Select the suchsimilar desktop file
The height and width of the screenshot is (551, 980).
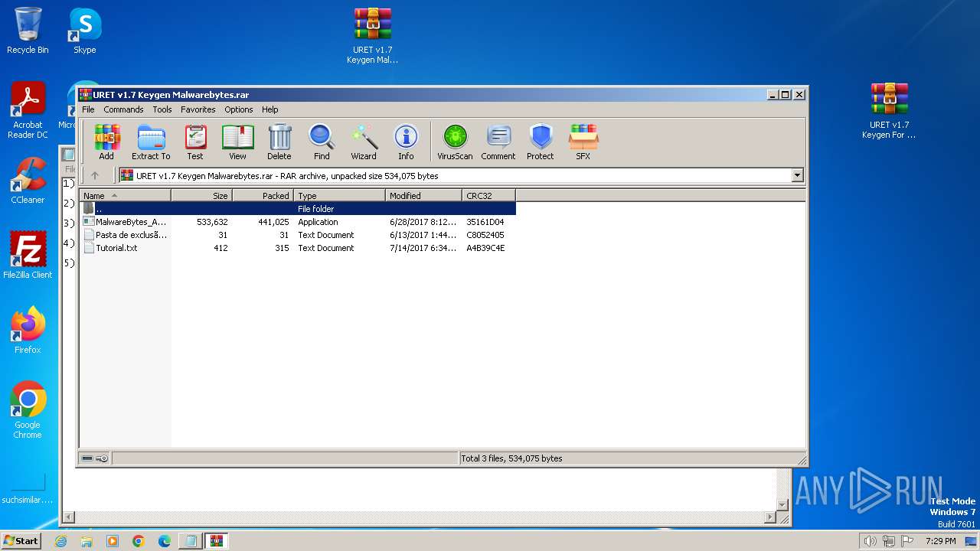pos(28,490)
